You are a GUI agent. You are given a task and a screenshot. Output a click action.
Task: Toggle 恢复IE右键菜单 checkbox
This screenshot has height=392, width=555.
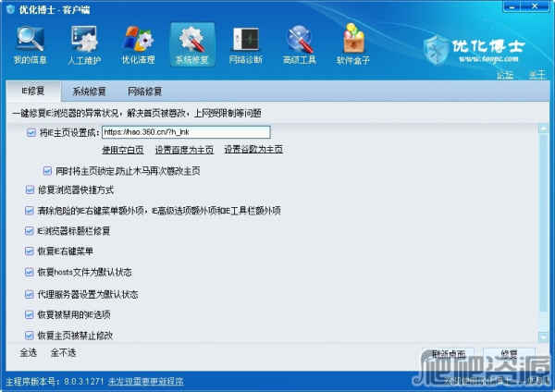click(30, 251)
